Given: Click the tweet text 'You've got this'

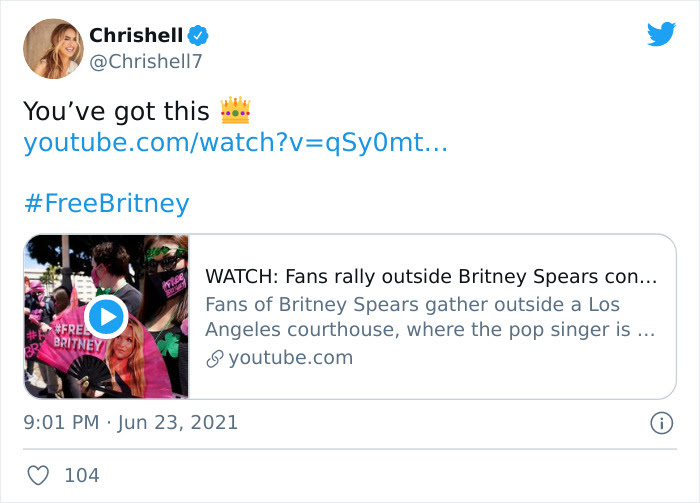Looking at the screenshot, I should click(x=116, y=111).
